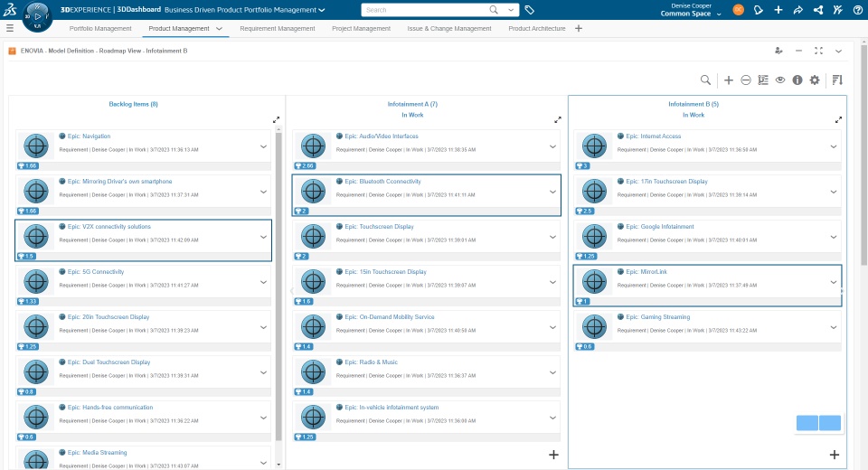Click the 2.66 score badge
868x470 pixels.
click(305, 165)
